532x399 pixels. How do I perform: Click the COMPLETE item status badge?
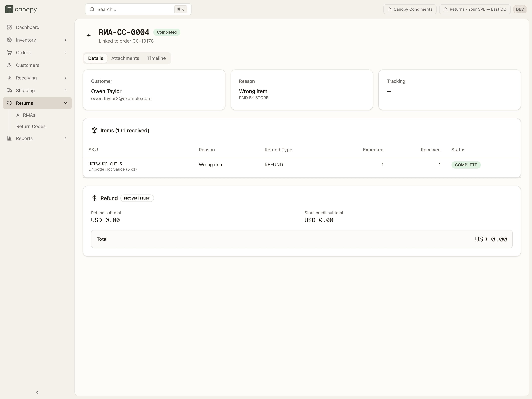466,165
